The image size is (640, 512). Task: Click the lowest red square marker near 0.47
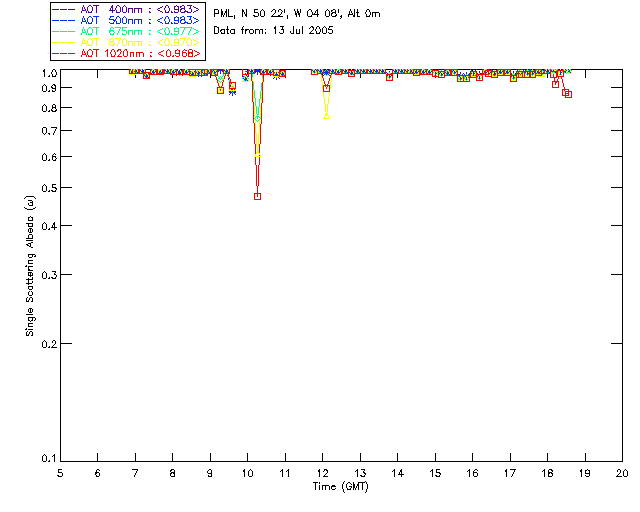tap(257, 196)
